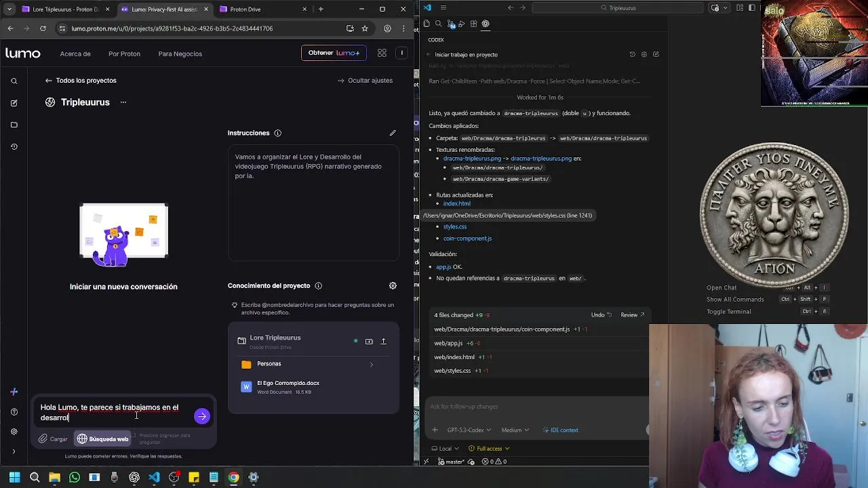Click the upload icon on the Lore Tripleuurus card
868x488 pixels.
pos(383,342)
